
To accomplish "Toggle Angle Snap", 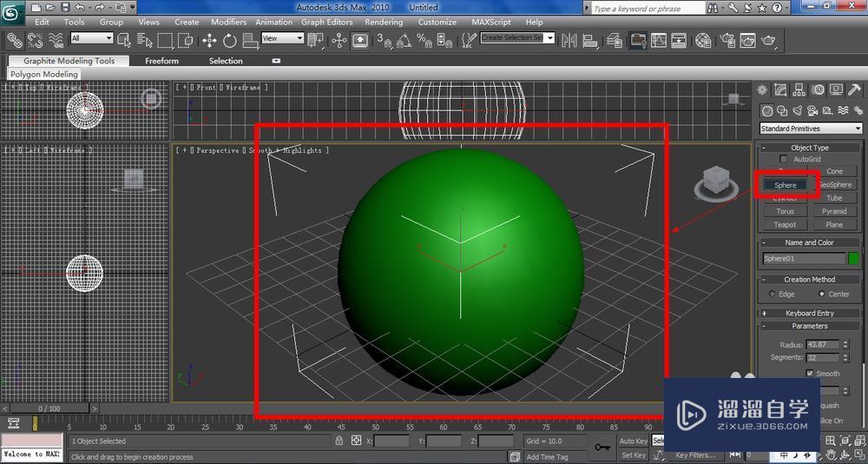I will (404, 40).
